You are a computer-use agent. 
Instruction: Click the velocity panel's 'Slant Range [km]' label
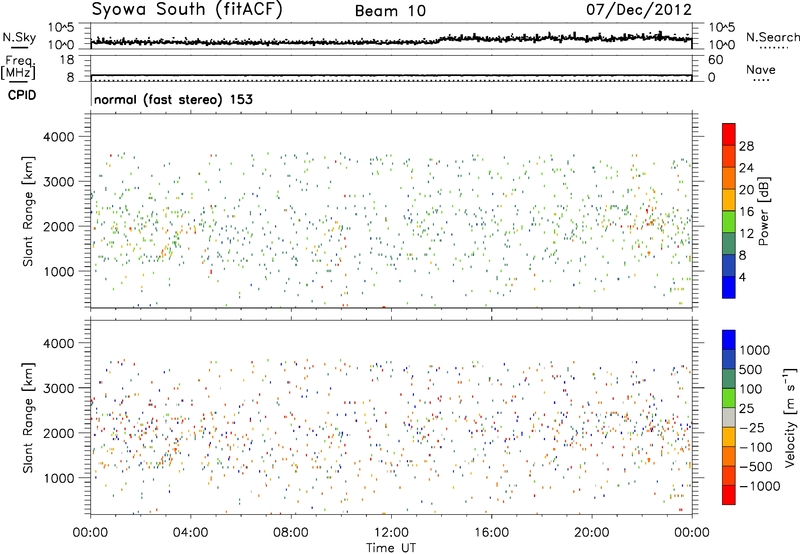[x=28, y=417]
